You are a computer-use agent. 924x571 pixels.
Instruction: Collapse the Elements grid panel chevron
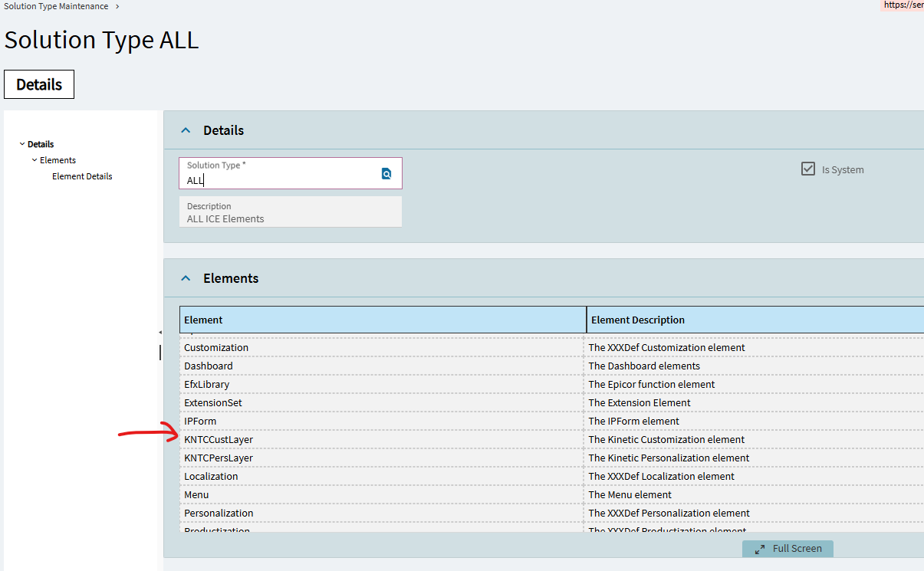pos(186,278)
